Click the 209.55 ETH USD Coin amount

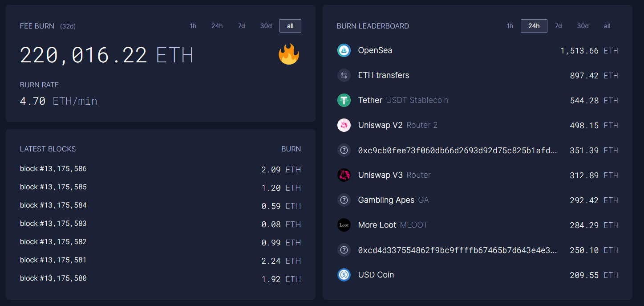pyautogui.click(x=594, y=275)
